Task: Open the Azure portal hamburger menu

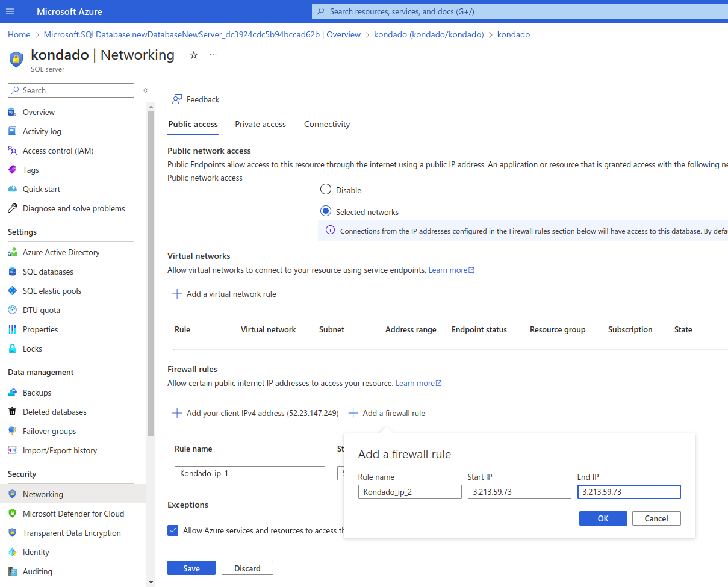Action: click(10, 11)
